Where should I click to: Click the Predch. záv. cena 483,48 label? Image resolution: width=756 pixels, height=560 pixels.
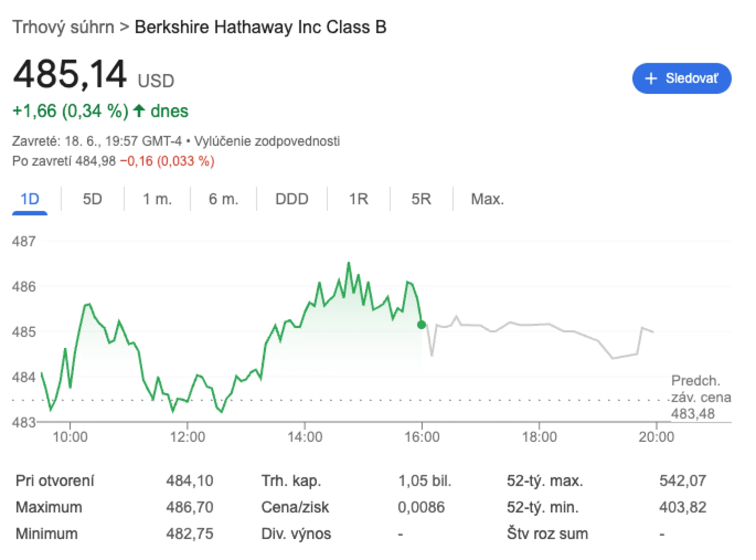701,397
